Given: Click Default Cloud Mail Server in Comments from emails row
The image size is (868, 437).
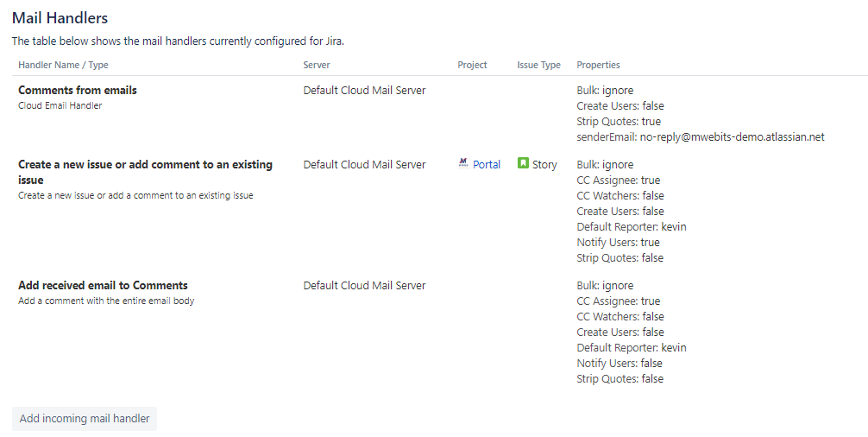Looking at the screenshot, I should tap(364, 91).
